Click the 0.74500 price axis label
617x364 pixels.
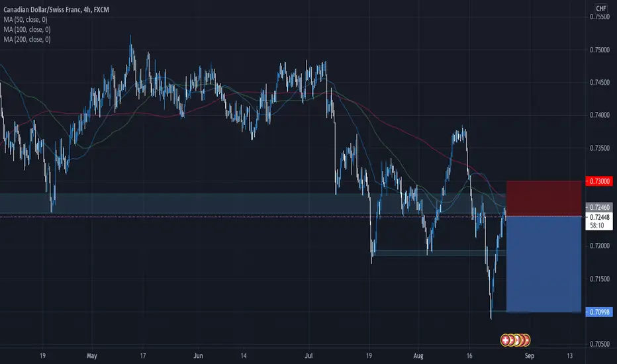(600, 82)
